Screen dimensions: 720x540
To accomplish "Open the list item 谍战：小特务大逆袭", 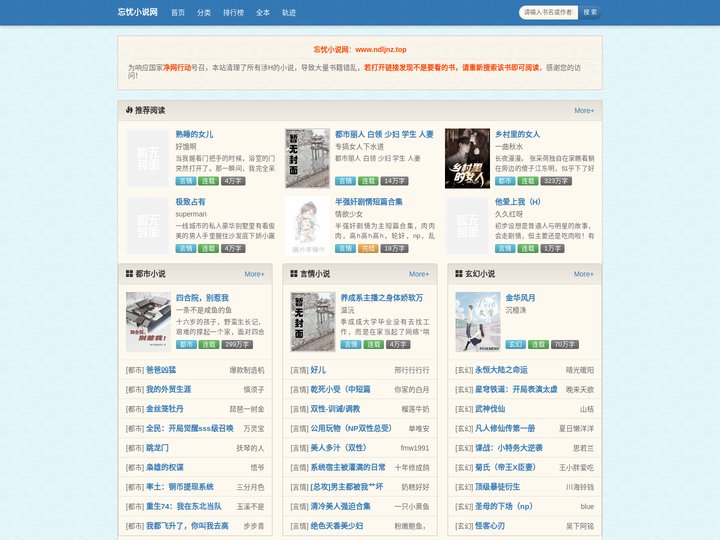I will [x=509, y=448].
